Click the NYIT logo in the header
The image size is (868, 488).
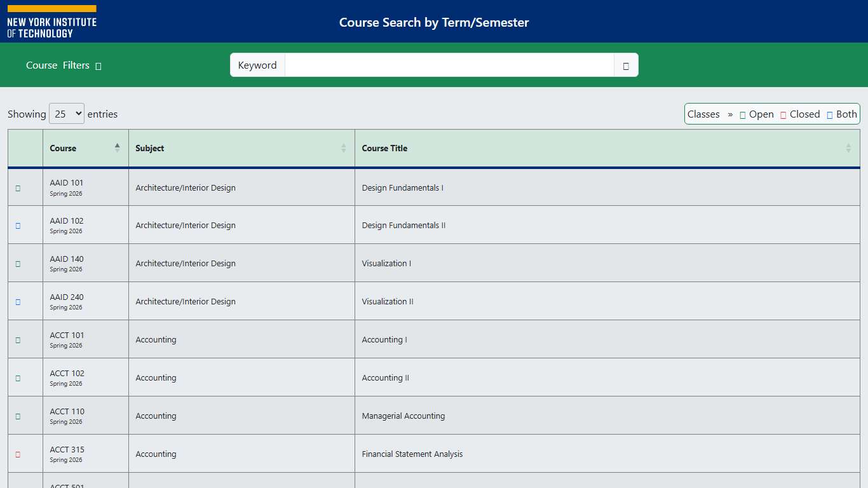pos(51,20)
